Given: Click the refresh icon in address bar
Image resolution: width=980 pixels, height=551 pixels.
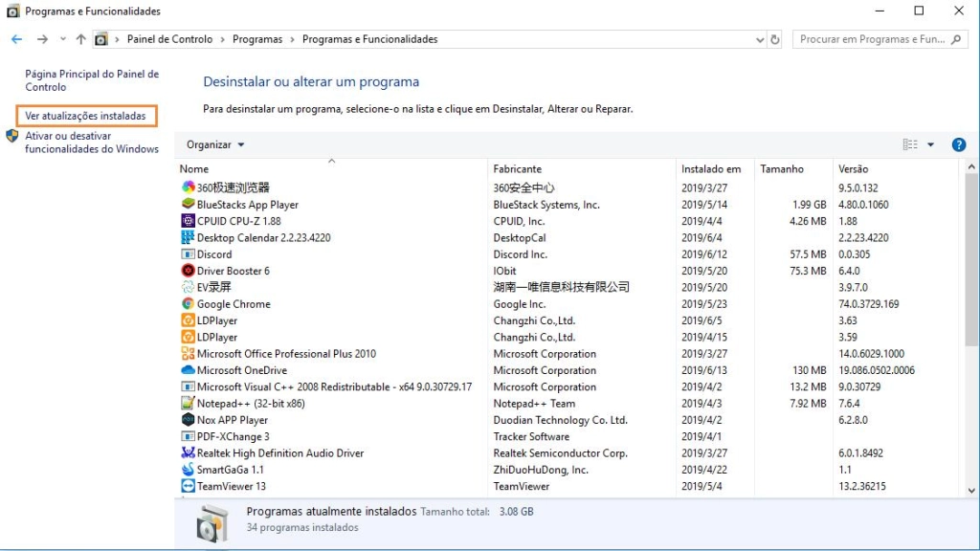Looking at the screenshot, I should click(x=775, y=39).
